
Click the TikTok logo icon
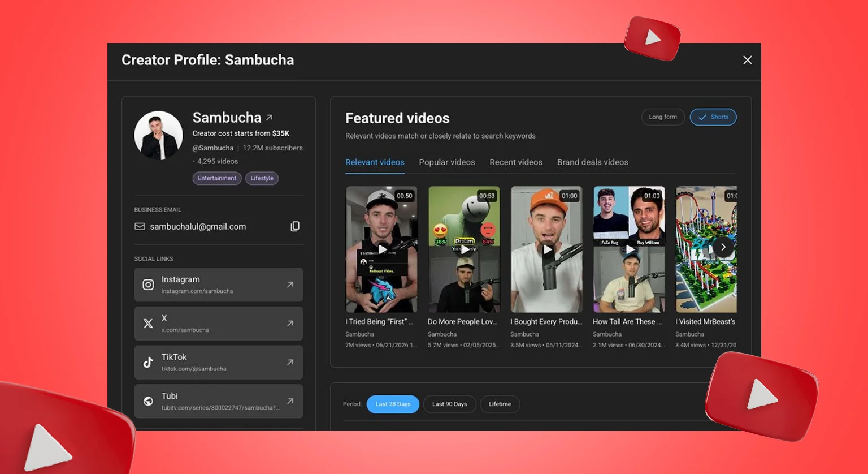point(148,363)
